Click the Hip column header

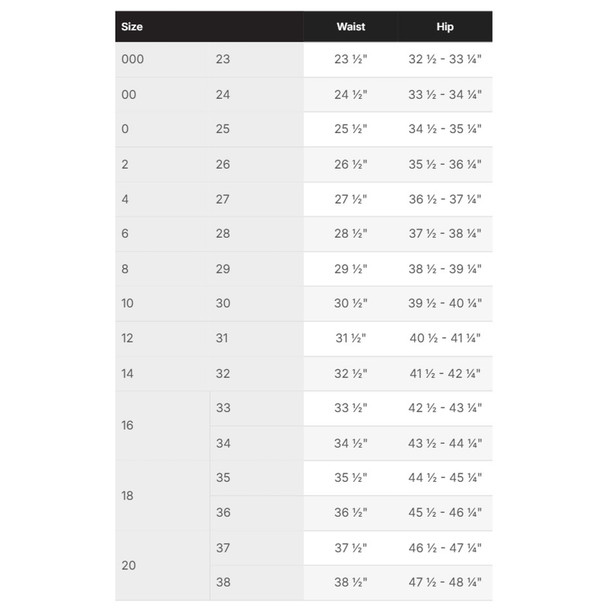click(445, 27)
